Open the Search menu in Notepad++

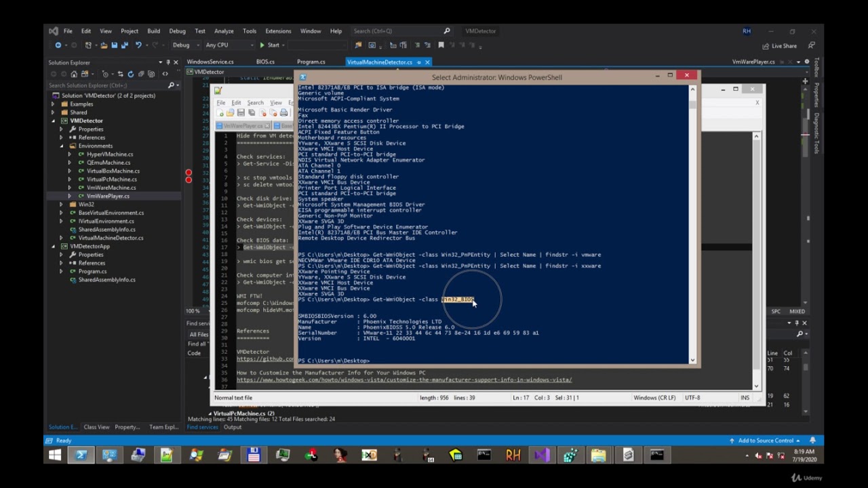coord(255,103)
